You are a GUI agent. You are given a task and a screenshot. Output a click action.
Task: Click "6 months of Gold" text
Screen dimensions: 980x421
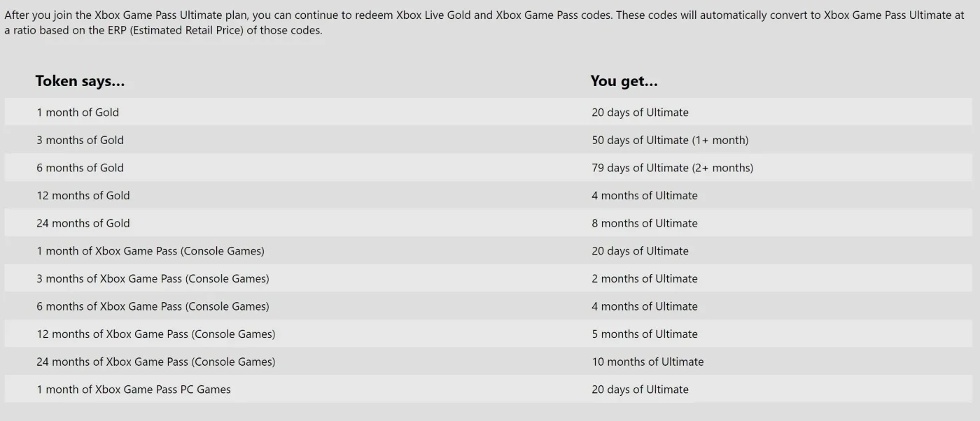(80, 168)
